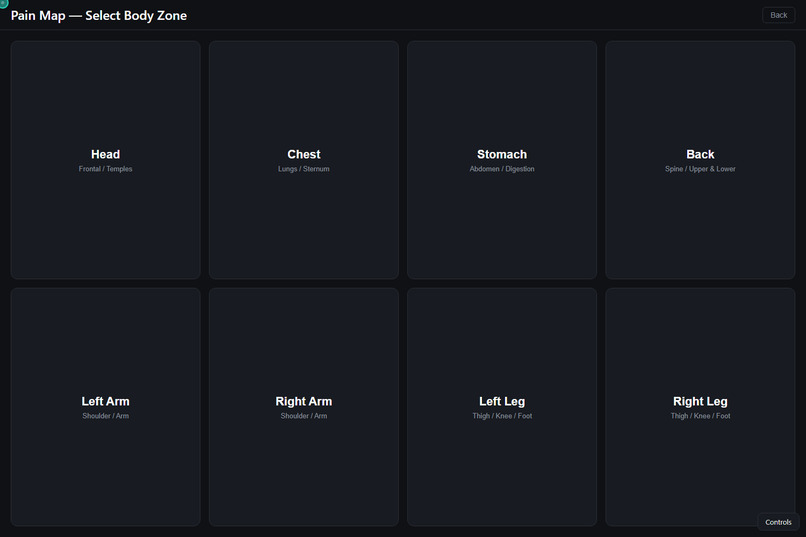Select the Right Arm zone card
806x537 pixels.
click(304, 407)
